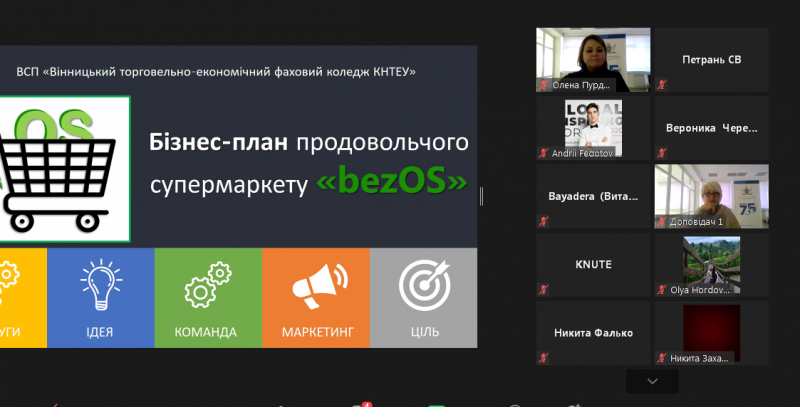Image resolution: width=800 pixels, height=407 pixels.
Task: Click the ВСП Вінницький коледж header line
Action: [216, 72]
